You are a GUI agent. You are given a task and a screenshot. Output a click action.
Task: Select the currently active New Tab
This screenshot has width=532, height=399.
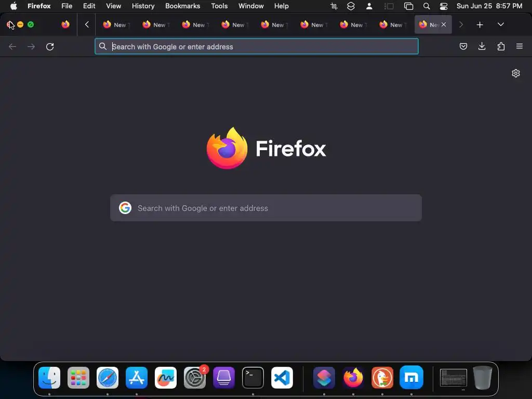point(433,24)
